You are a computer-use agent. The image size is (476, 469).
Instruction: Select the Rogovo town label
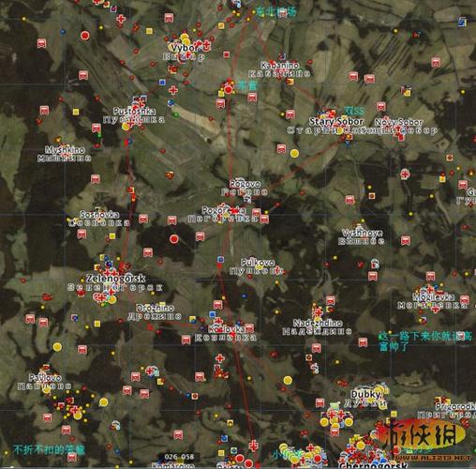245,184
